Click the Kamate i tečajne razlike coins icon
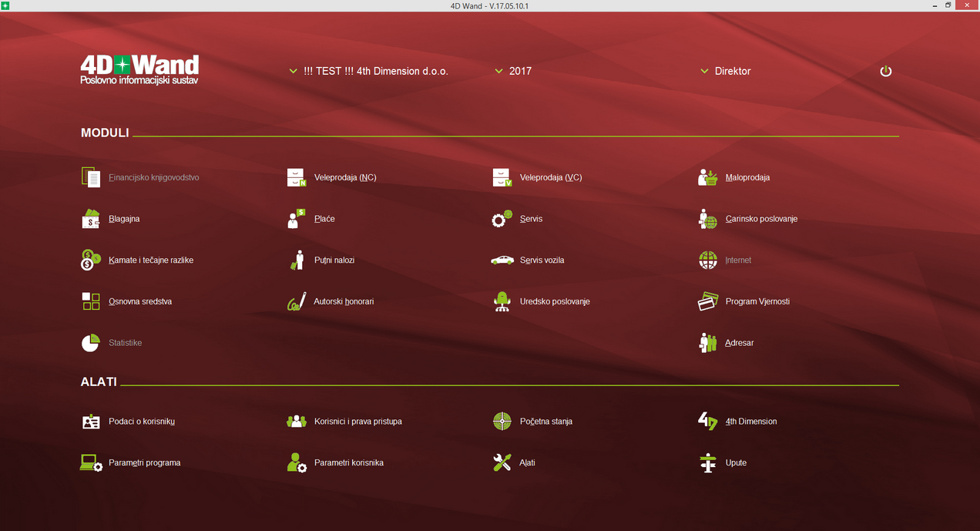Screen dimensions: 980x531 [91, 260]
